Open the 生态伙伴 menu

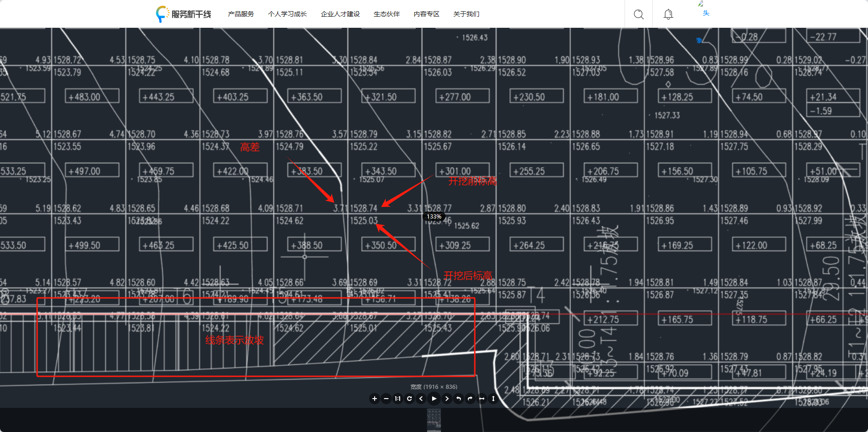pyautogui.click(x=387, y=14)
